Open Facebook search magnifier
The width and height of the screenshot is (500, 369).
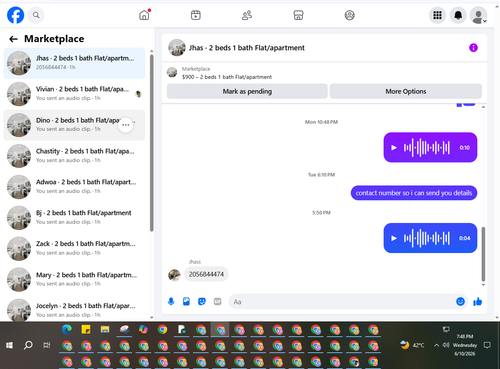pos(36,15)
